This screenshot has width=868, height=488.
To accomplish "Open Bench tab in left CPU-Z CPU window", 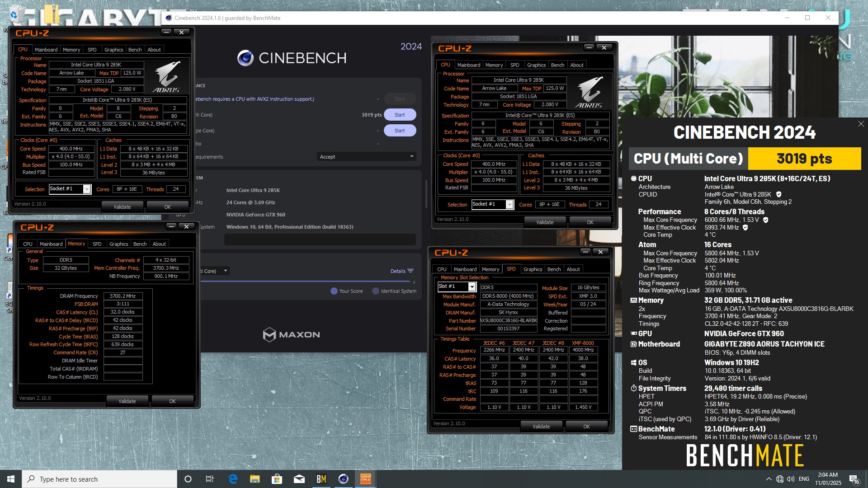I will click(135, 50).
